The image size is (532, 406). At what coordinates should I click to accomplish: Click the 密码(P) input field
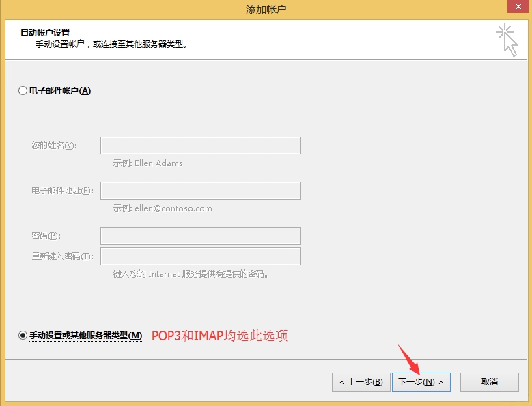click(201, 236)
